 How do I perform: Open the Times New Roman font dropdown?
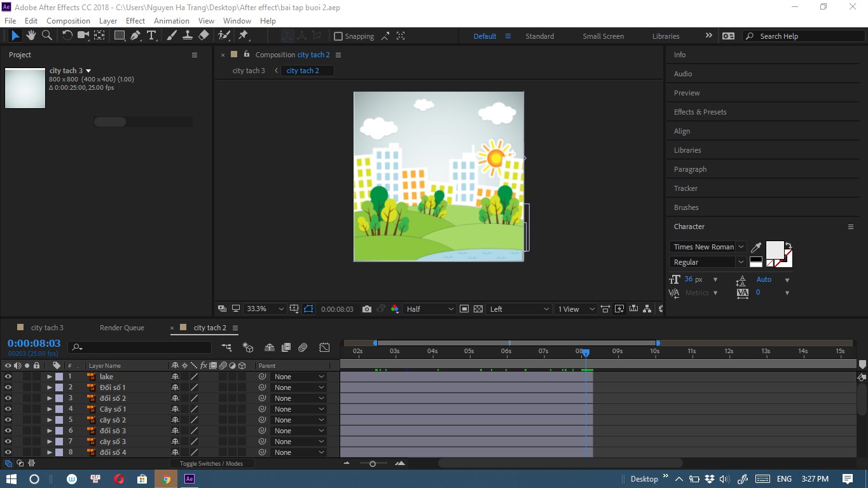click(x=708, y=247)
